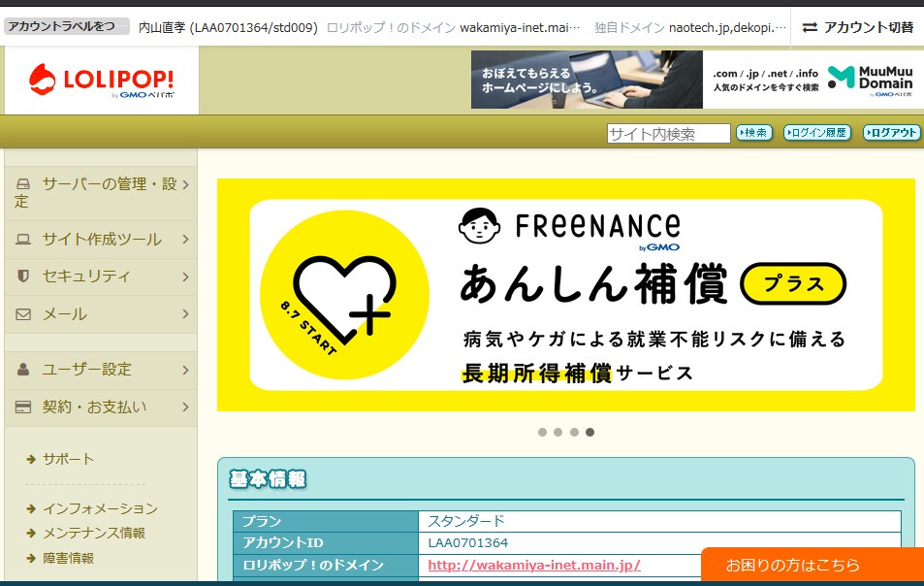
Task: Open メンテナンス情報 link
Action: [x=94, y=533]
